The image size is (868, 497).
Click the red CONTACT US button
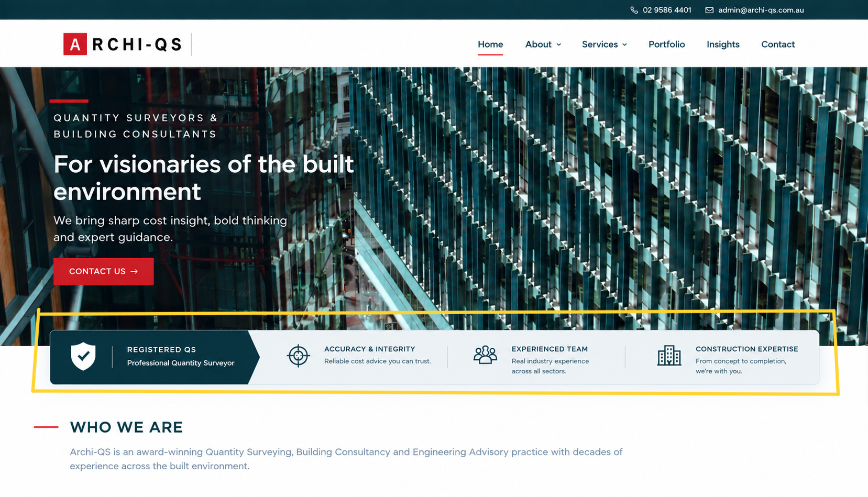(x=104, y=271)
